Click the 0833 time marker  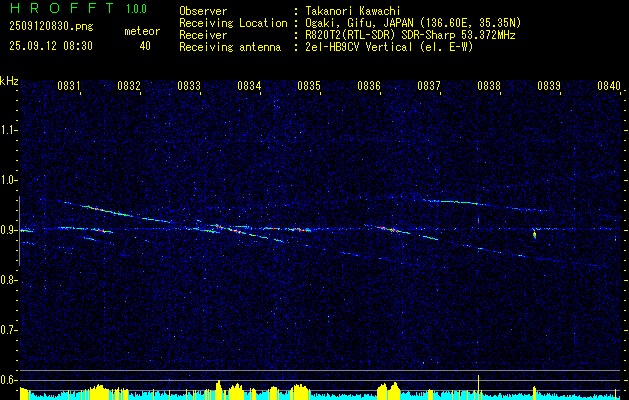tap(189, 85)
